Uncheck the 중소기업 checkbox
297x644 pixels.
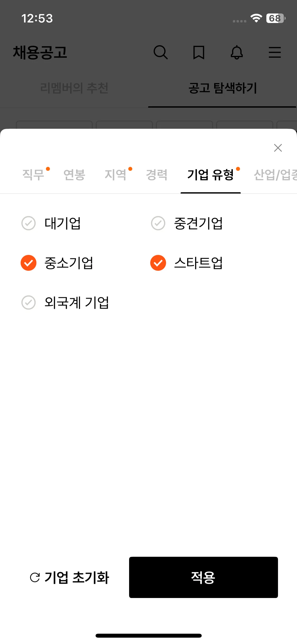click(29, 263)
